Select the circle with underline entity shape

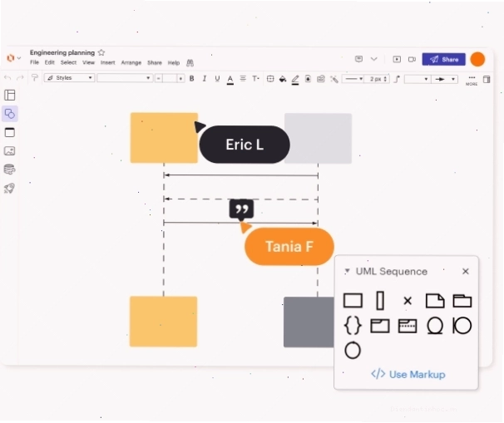(x=435, y=326)
